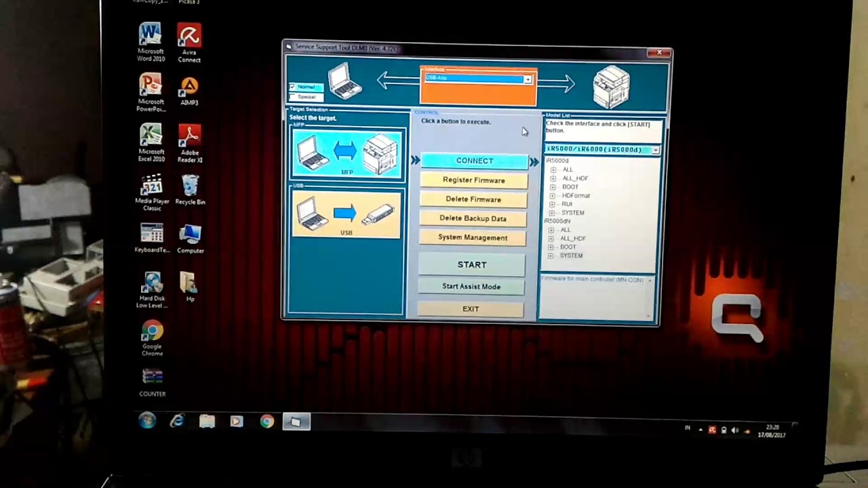Toggle the Special mode checkbox

292,97
